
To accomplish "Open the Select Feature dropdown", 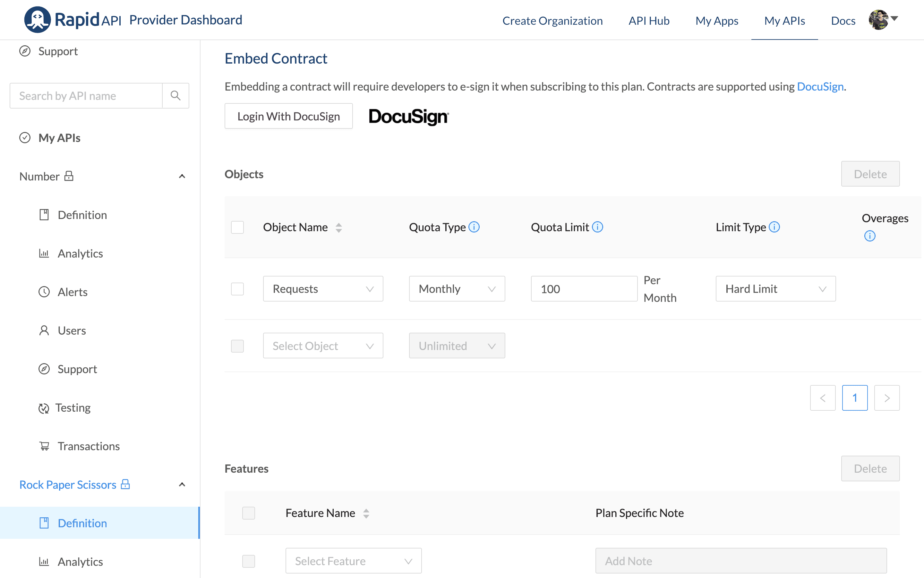I will [x=354, y=561].
